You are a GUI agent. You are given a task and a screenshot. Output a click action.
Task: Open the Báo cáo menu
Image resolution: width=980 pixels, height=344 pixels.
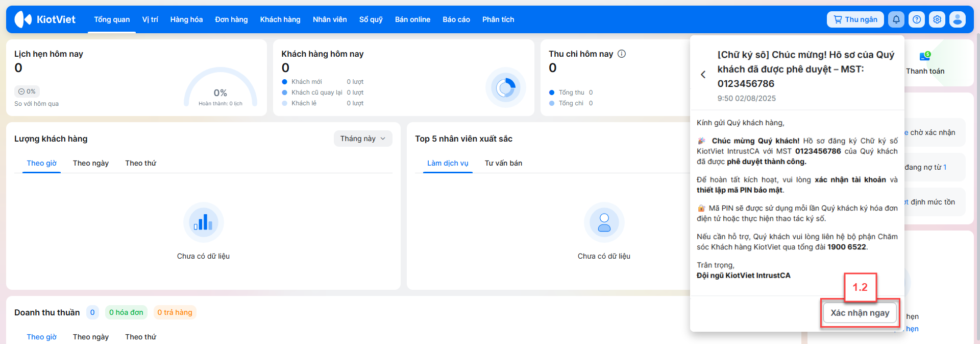coord(456,19)
